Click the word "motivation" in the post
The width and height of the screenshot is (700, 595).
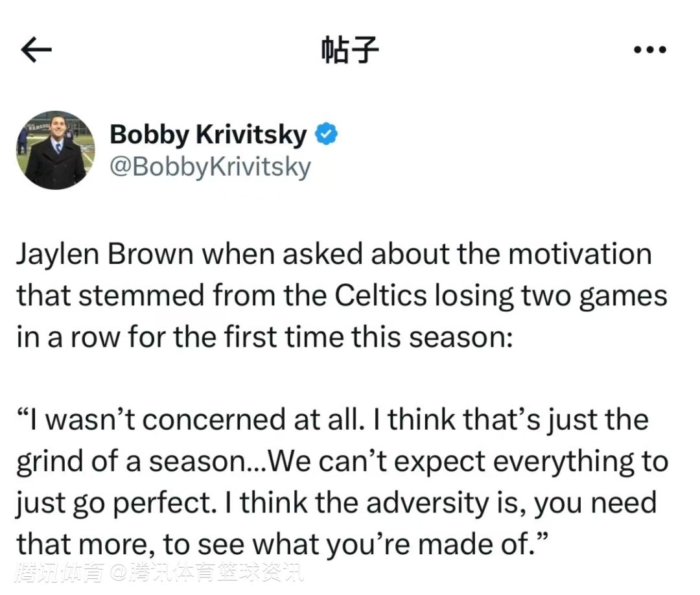579,253
